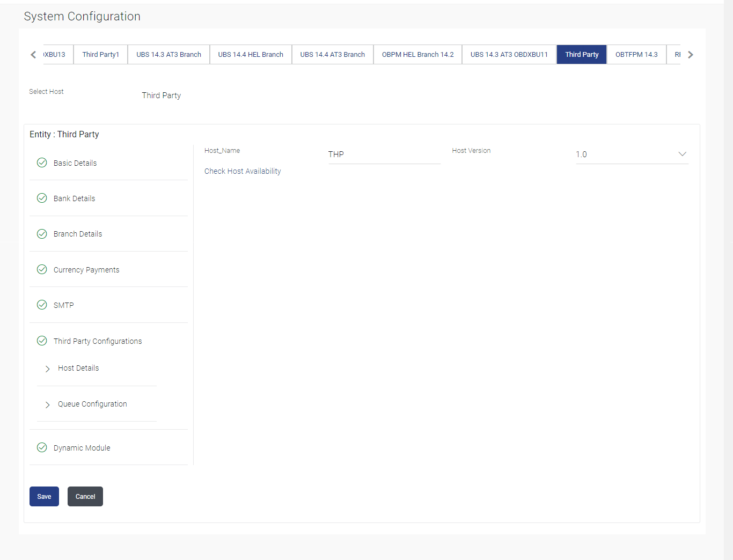
Task: Click the Branch Details checkmark icon
Action: tap(42, 234)
